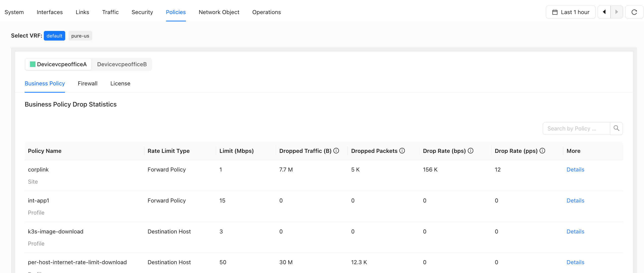Switch to DevicevcpeofficeA device
Image resolution: width=644 pixels, height=273 pixels.
pos(58,64)
